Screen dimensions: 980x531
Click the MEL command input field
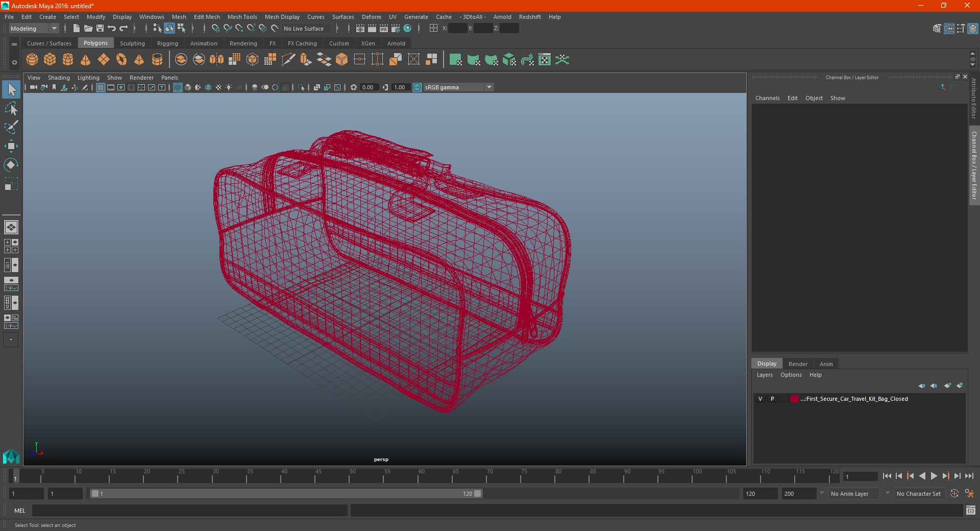190,511
